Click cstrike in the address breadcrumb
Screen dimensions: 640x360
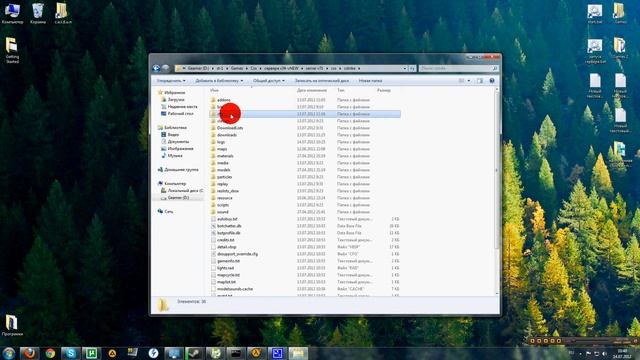tap(350, 69)
